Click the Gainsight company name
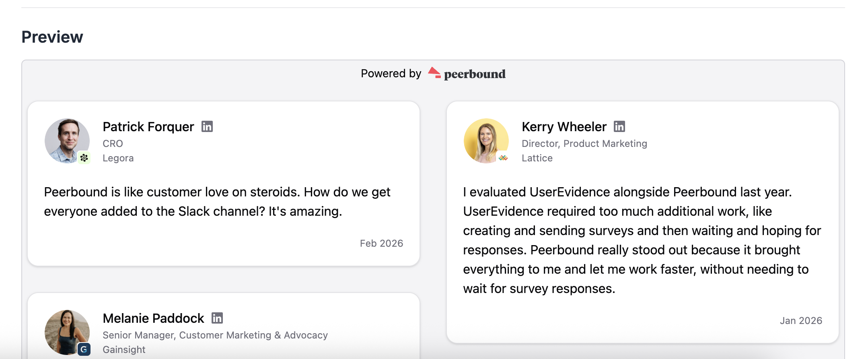The image size is (868, 359). 124,350
